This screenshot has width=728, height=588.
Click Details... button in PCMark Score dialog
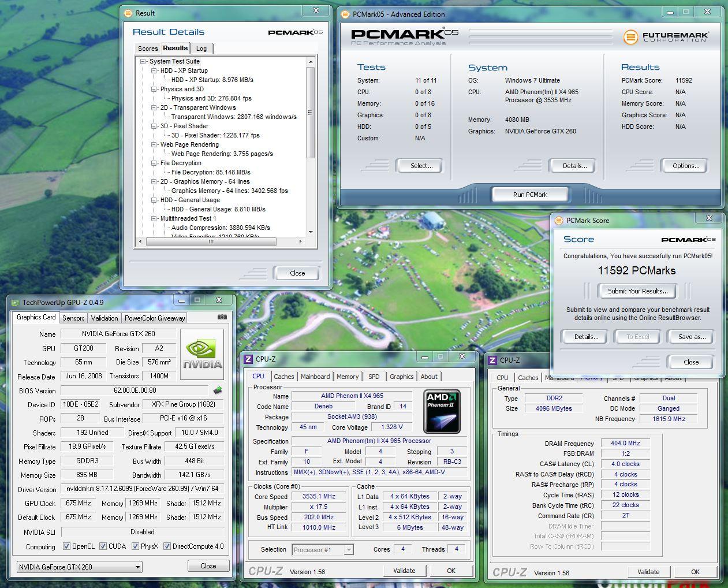(585, 337)
